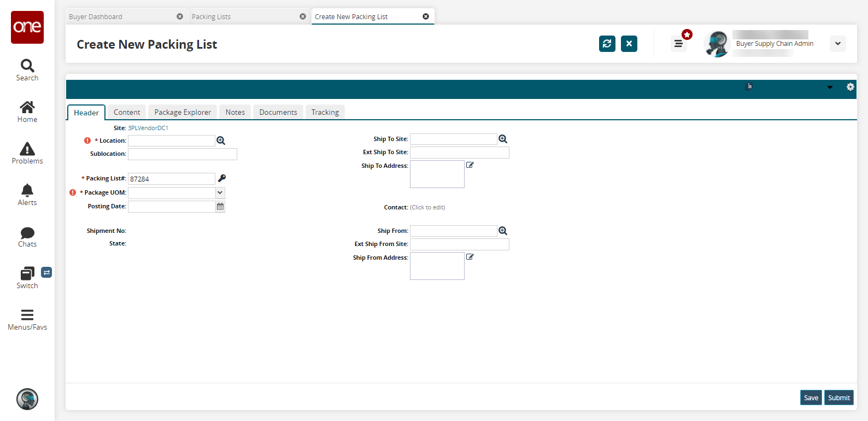The height and width of the screenshot is (421, 868).
Task: Click the refresh icon in page header
Action: point(607,44)
